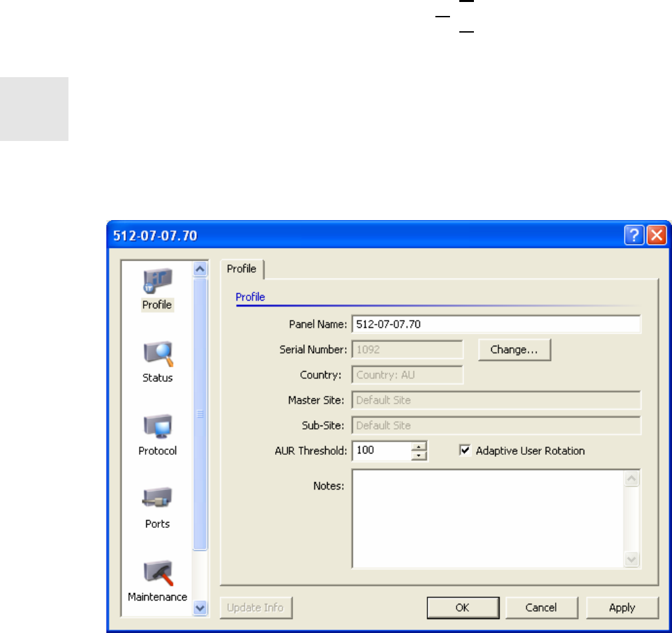This screenshot has width=672, height=633.
Task: Open the Protocol section icon
Action: point(158,427)
